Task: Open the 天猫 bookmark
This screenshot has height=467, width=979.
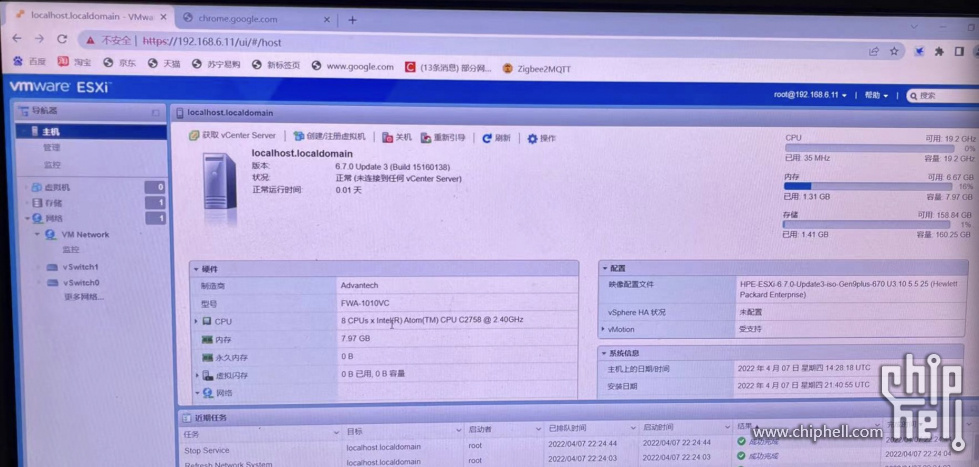Action: point(164,64)
